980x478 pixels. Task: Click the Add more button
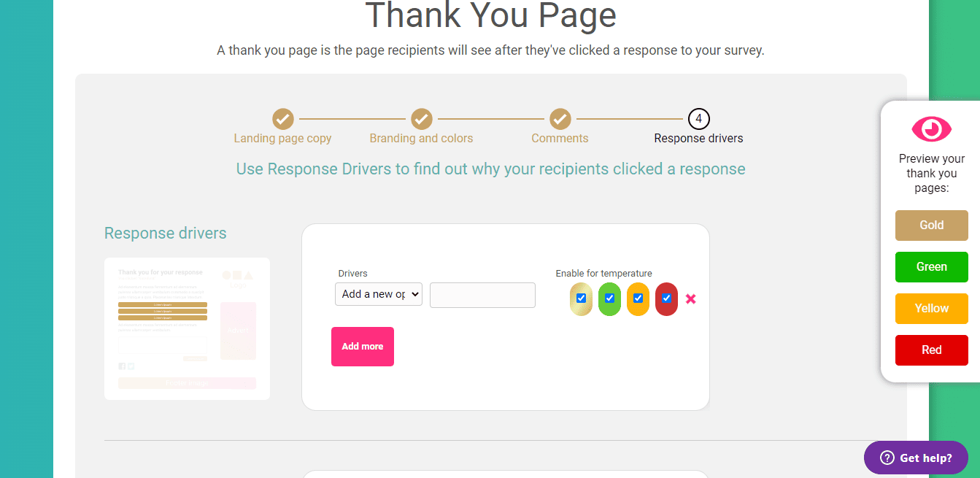click(x=363, y=346)
